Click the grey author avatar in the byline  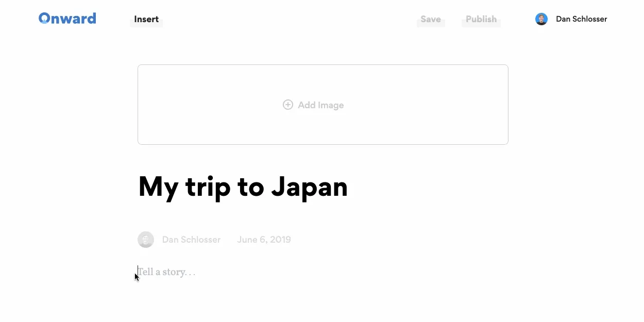(146, 240)
